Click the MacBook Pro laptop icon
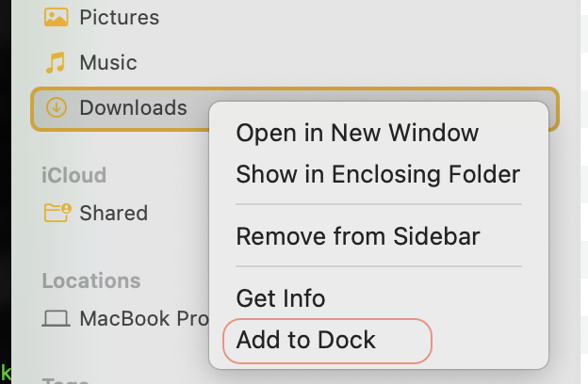This screenshot has height=384, width=588. tap(57, 319)
